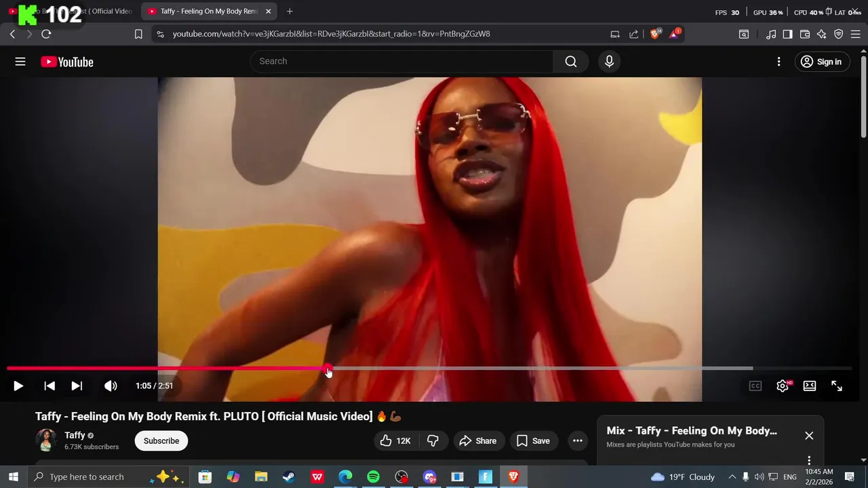868x488 pixels.
Task: Toggle closed captions on the player
Action: (755, 386)
